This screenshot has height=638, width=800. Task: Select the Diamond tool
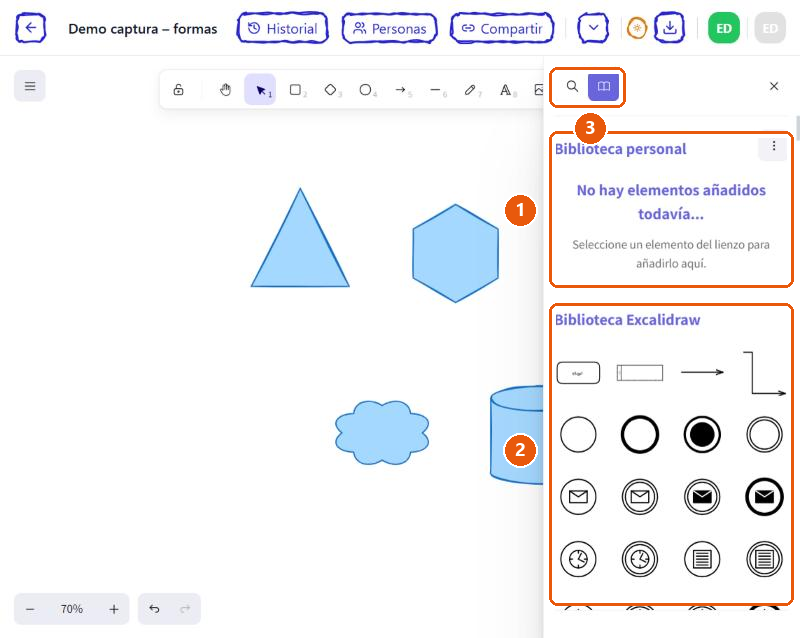(331, 90)
